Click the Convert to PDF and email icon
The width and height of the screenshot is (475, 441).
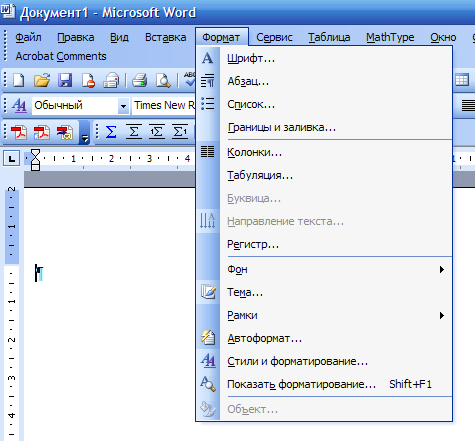pos(42,132)
